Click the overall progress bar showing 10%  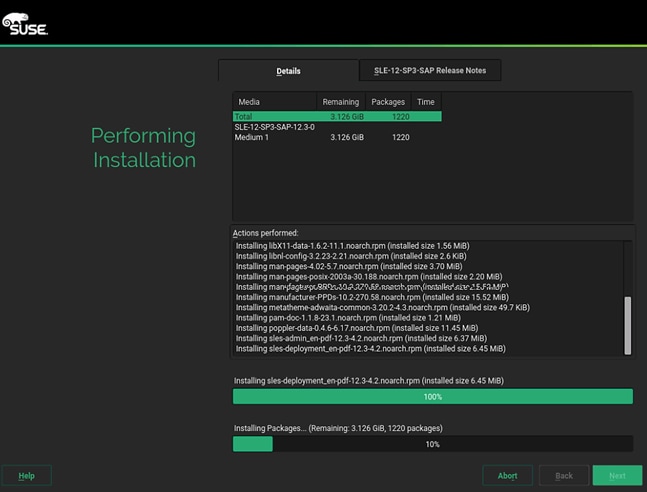[432, 444]
